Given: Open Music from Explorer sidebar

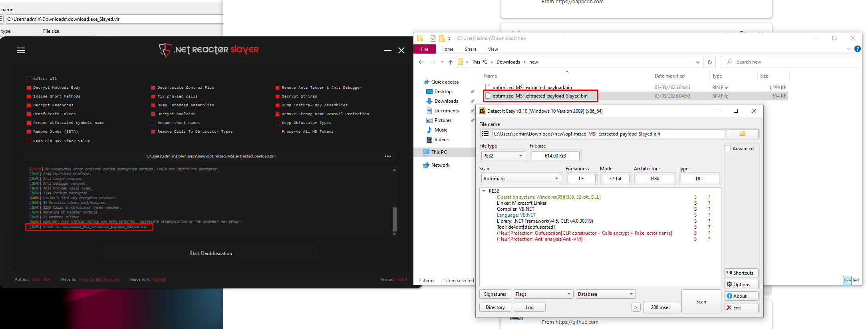Looking at the screenshot, I should 441,130.
